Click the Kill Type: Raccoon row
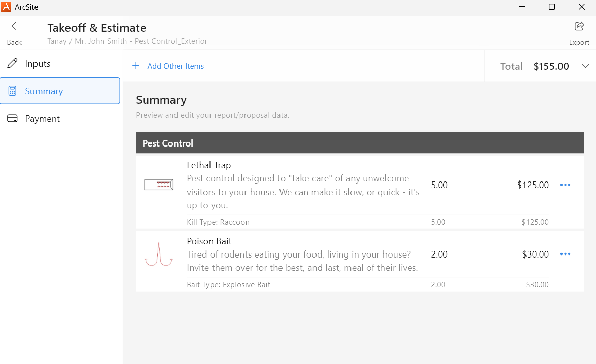This screenshot has width=596, height=364. pyautogui.click(x=368, y=222)
